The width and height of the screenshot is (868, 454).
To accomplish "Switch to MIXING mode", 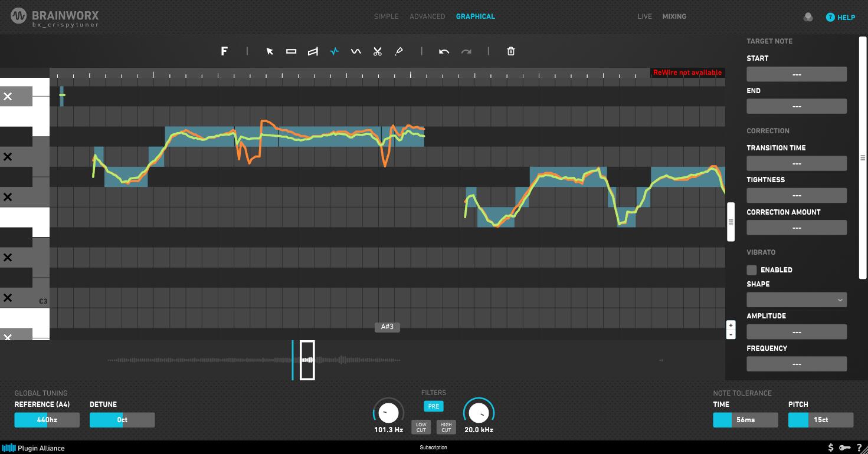I will click(x=674, y=17).
